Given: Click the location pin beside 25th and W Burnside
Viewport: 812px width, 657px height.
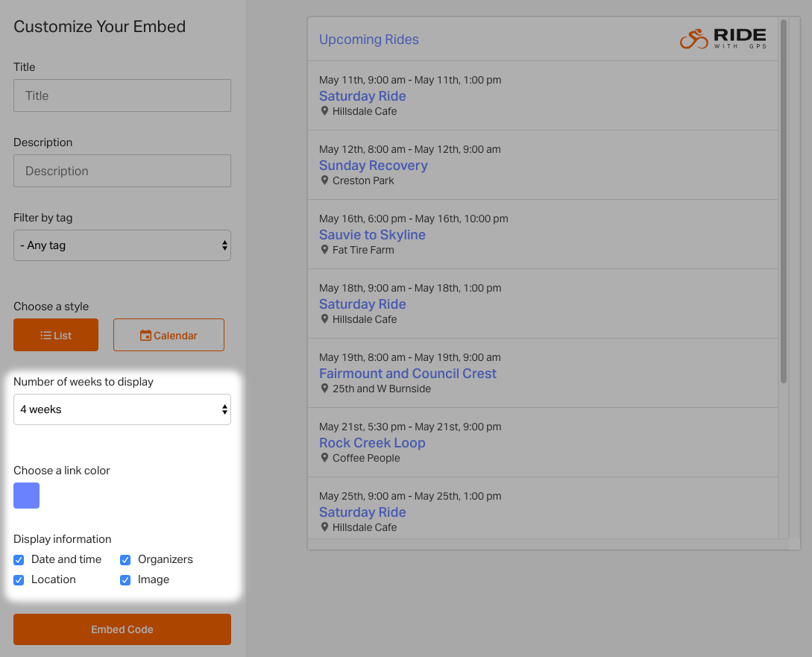Looking at the screenshot, I should pos(324,389).
